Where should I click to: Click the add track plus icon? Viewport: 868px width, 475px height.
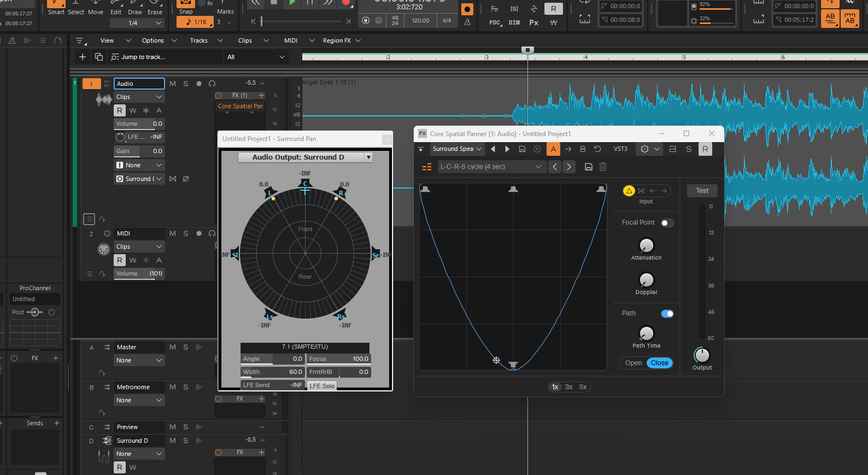[x=83, y=57]
